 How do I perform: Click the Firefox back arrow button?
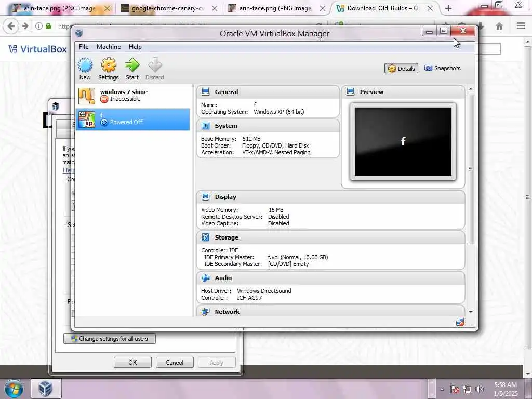[11, 26]
